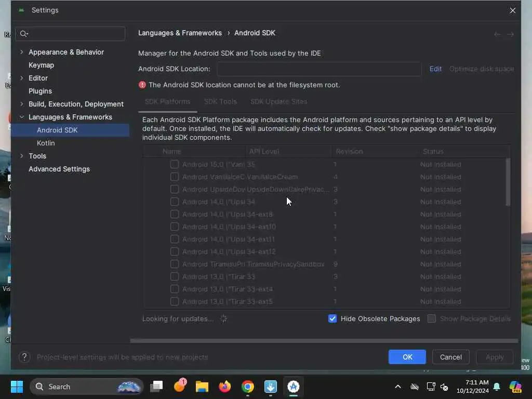This screenshot has width=532, height=399.
Task: Open the Copilot preview icon
Action: click(x=515, y=387)
